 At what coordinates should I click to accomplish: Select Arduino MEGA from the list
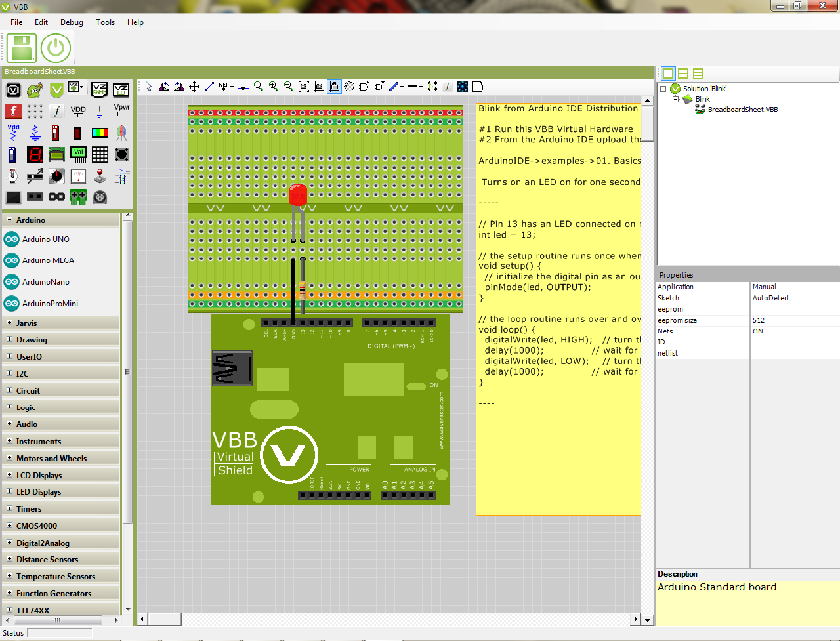48,260
